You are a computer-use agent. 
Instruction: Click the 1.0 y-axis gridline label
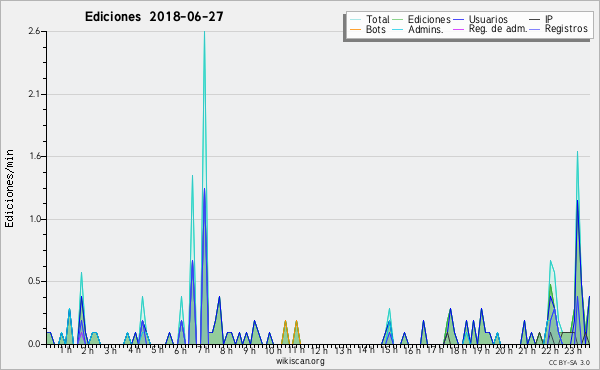(34, 219)
